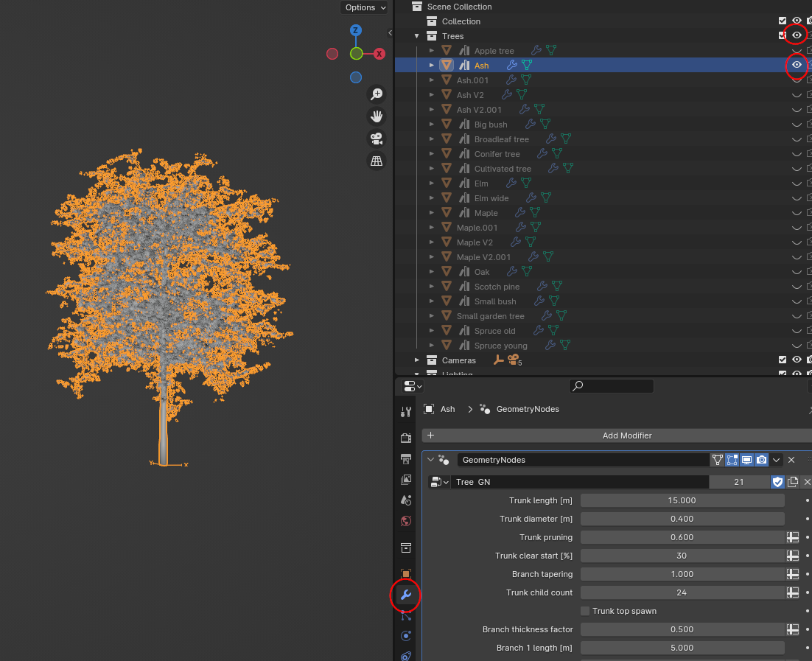
Task: Open the Tool properties tab
Action: pyautogui.click(x=406, y=413)
